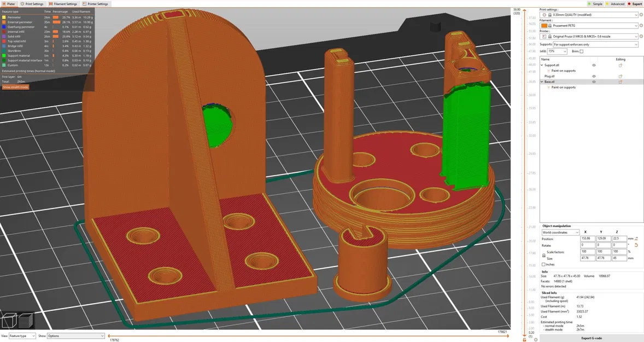Viewport: 644px width, 342px height.
Task: Open the Printer preset dropdown
Action: tap(589, 37)
